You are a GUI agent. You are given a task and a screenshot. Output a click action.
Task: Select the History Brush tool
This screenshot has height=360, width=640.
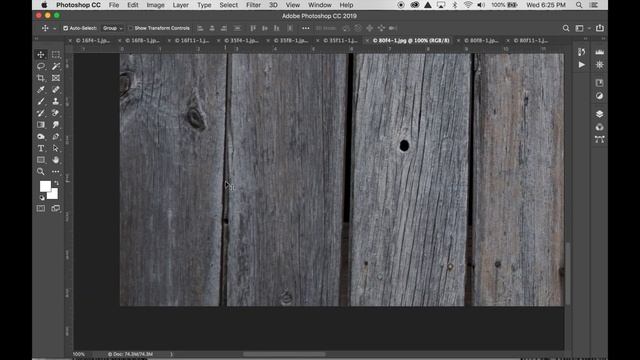41,113
